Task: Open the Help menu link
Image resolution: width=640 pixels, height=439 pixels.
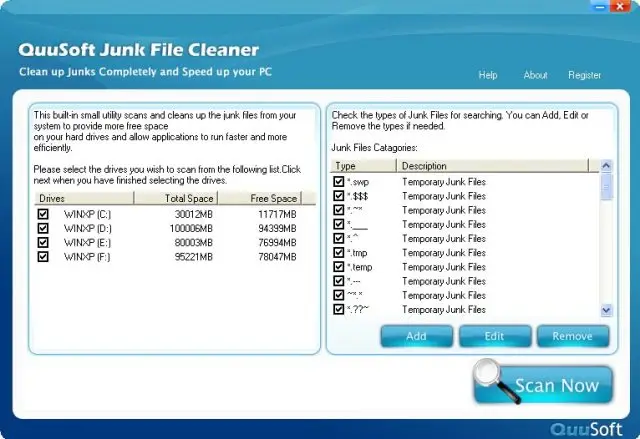Action: coord(488,75)
